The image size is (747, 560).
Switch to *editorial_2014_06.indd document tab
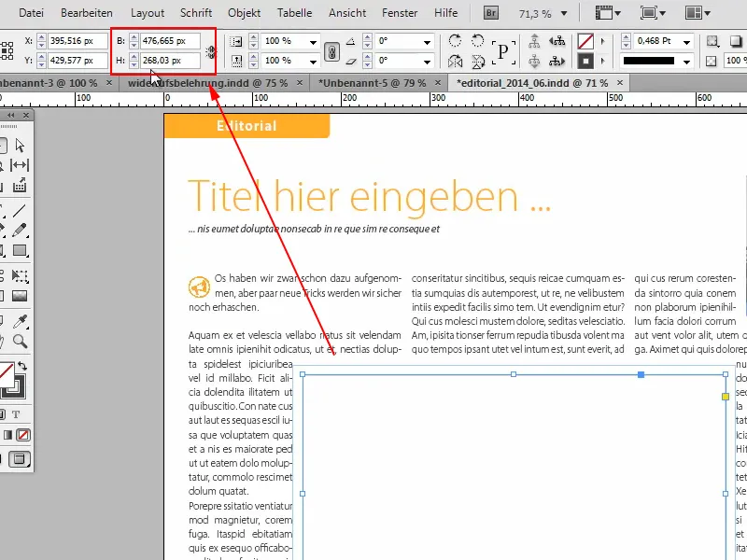(x=532, y=83)
